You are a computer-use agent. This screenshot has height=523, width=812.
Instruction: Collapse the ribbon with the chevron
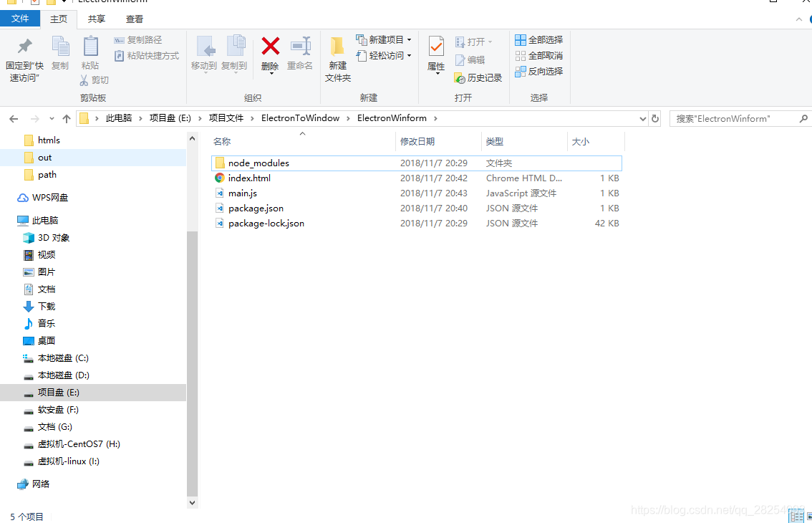point(798,19)
